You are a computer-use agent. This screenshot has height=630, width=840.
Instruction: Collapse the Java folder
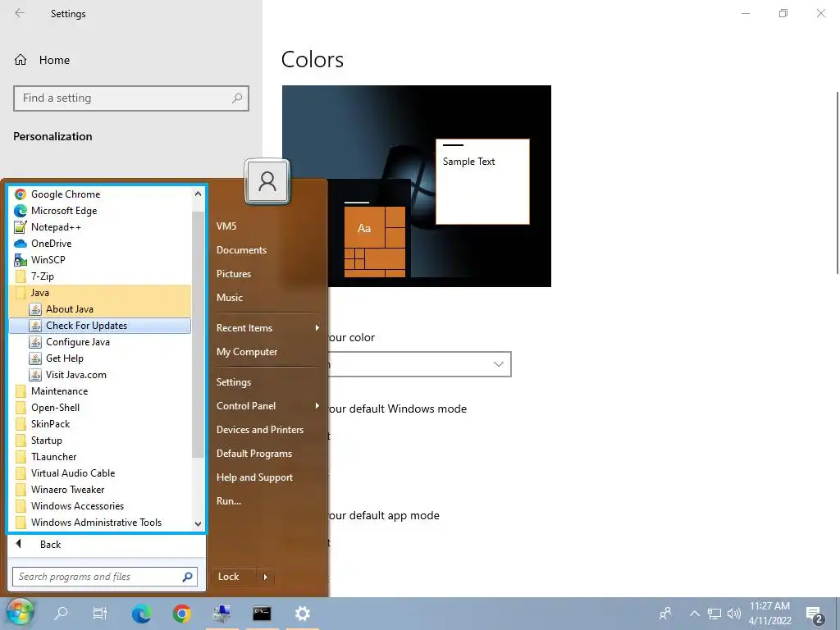[x=99, y=293]
